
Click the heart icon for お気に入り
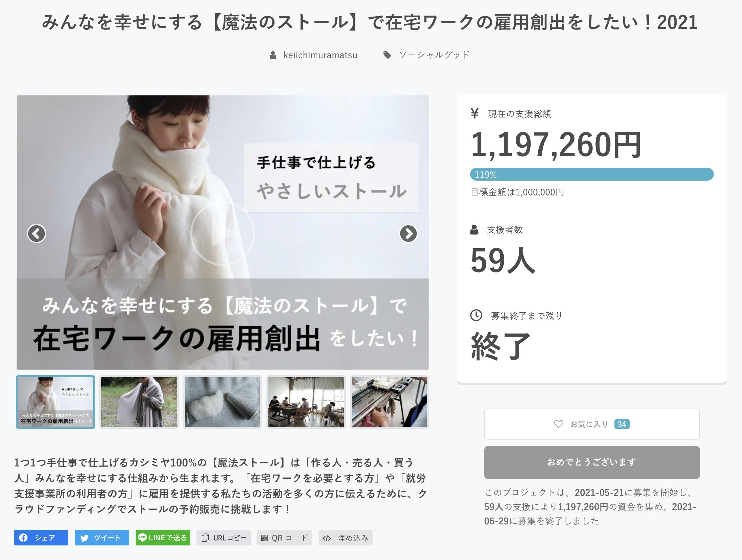pos(558,424)
